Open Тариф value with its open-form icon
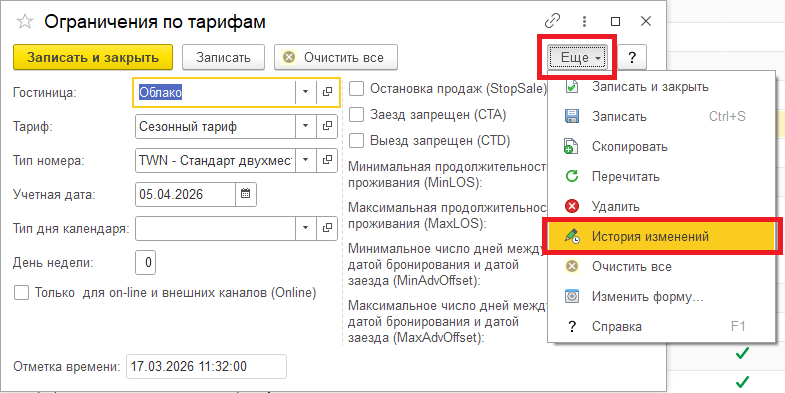Image resolution: width=785 pixels, height=393 pixels. [327, 126]
